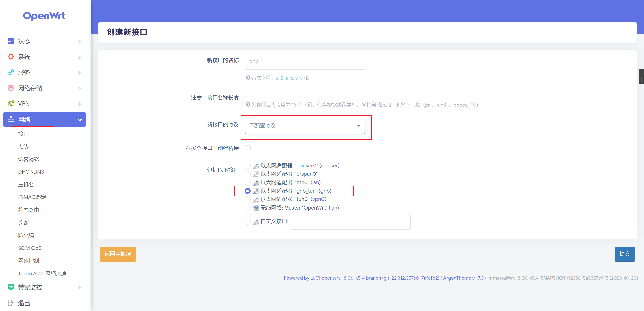Collapse the 网络 sidebar section chevron
Viewport: 644px width, 311px height.
pyautogui.click(x=80, y=120)
